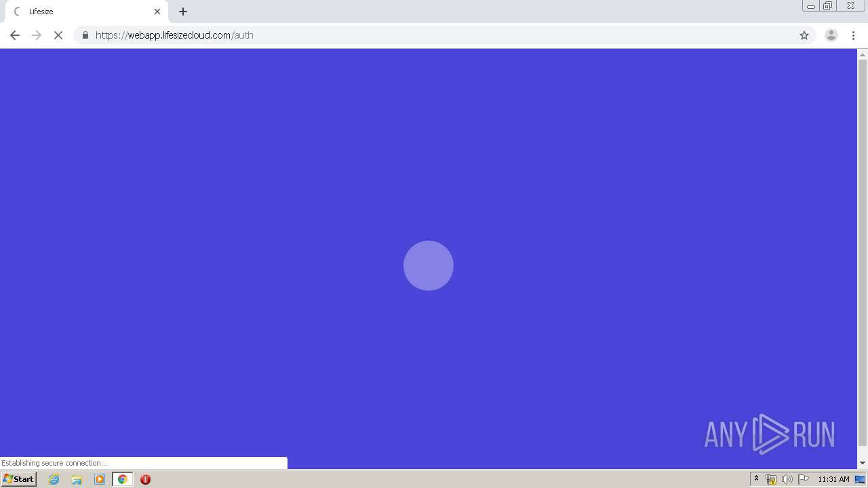Launch Internet Explorer from taskbar

54,479
